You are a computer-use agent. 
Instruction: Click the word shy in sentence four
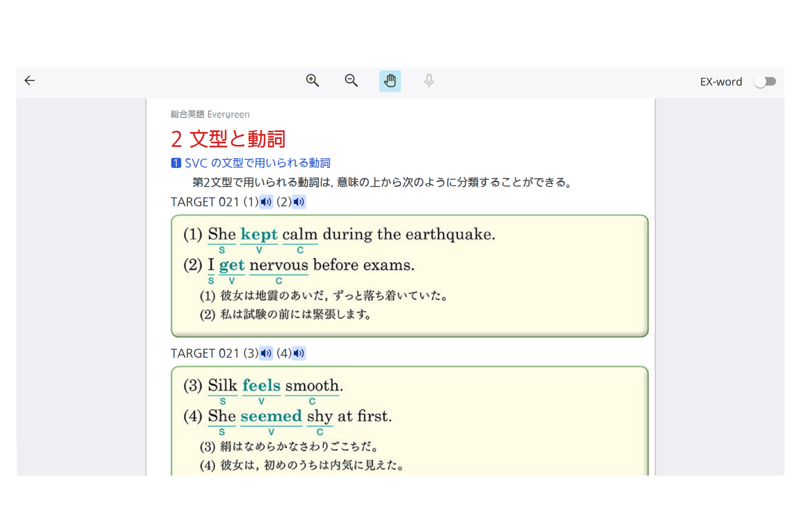pos(320,416)
